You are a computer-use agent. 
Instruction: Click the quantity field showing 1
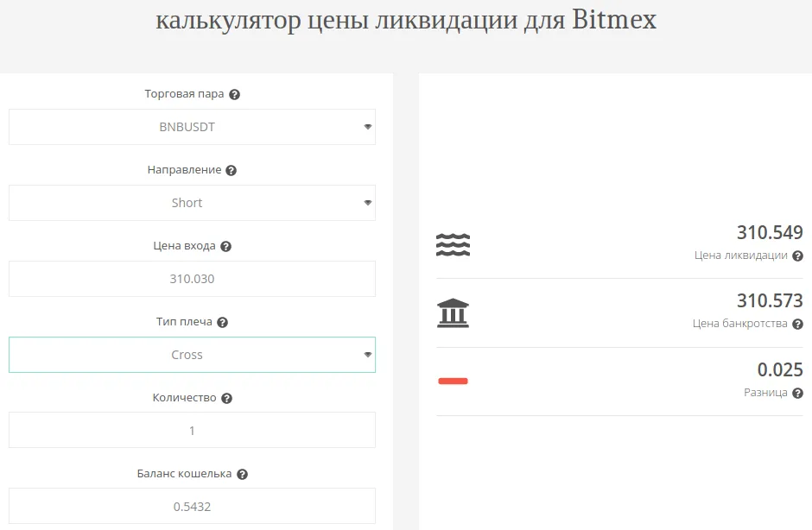click(192, 430)
